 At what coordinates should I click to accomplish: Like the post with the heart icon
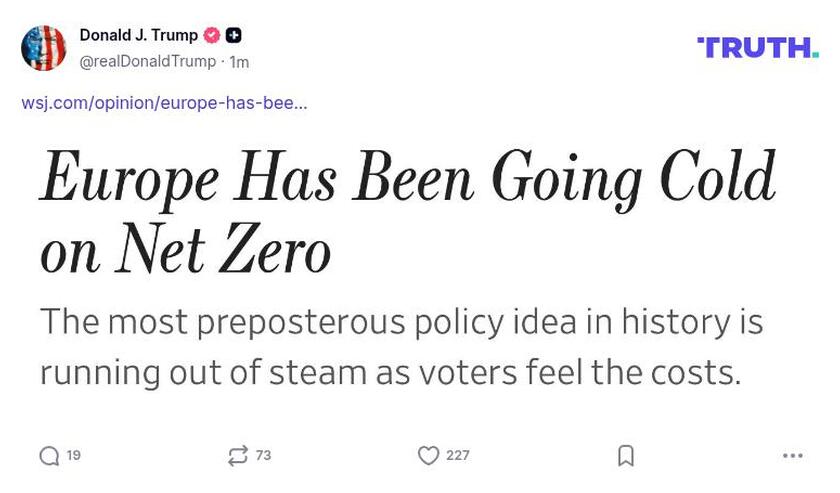(428, 456)
